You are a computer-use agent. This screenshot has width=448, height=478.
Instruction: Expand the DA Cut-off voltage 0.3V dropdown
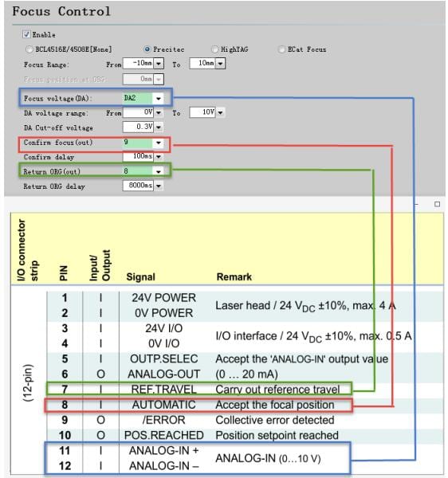[x=159, y=127]
